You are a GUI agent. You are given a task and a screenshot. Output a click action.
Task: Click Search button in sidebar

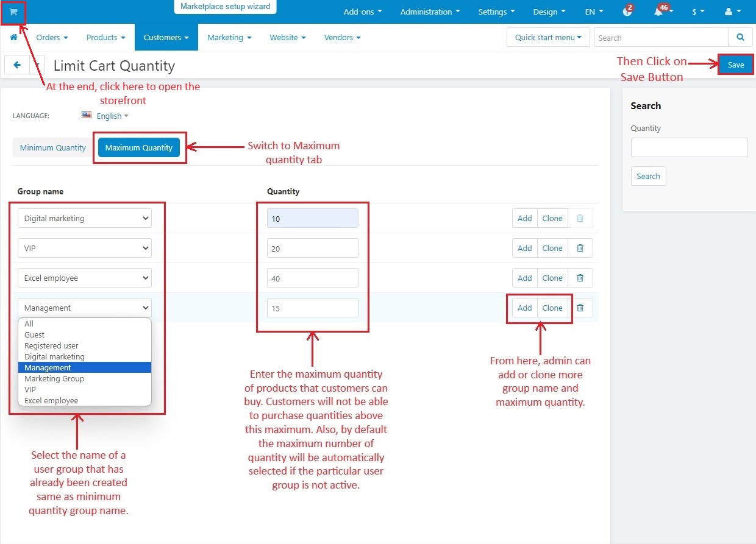[648, 176]
